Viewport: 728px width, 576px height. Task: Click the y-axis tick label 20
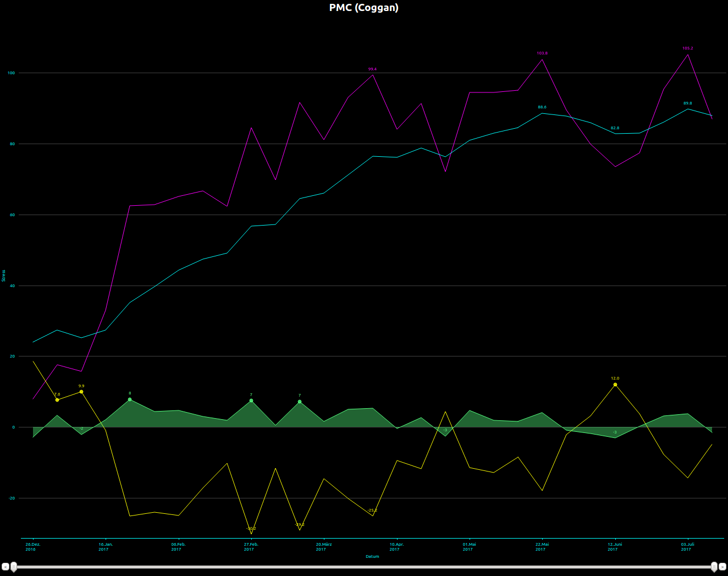(x=12, y=356)
